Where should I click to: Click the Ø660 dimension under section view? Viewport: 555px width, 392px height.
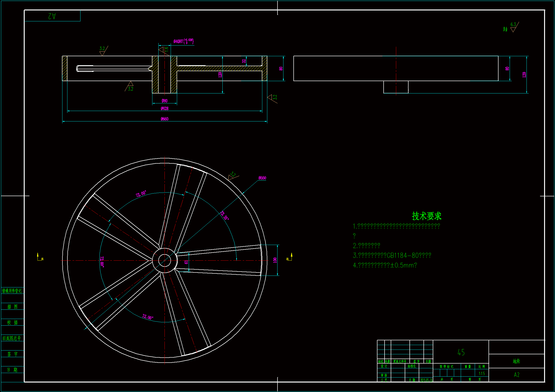coord(164,119)
